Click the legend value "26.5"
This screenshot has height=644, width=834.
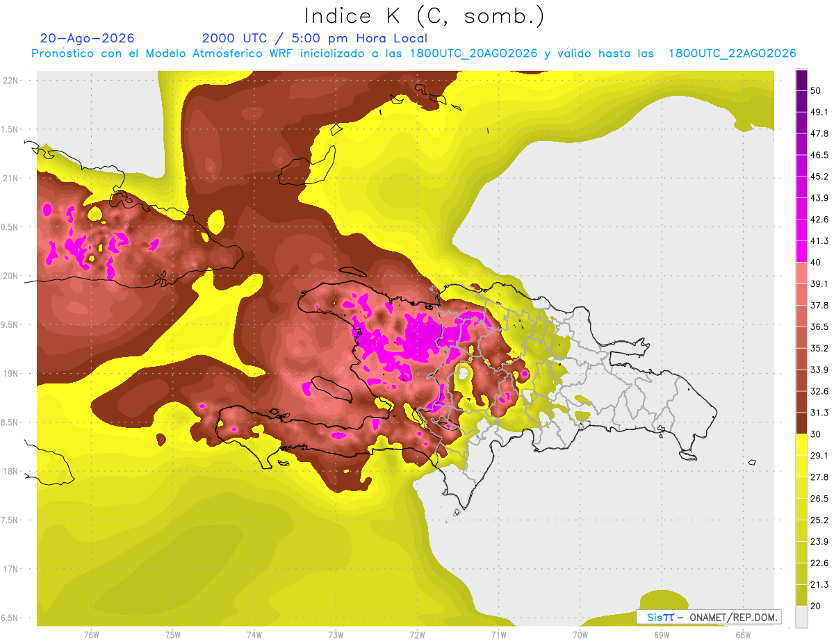click(x=819, y=499)
